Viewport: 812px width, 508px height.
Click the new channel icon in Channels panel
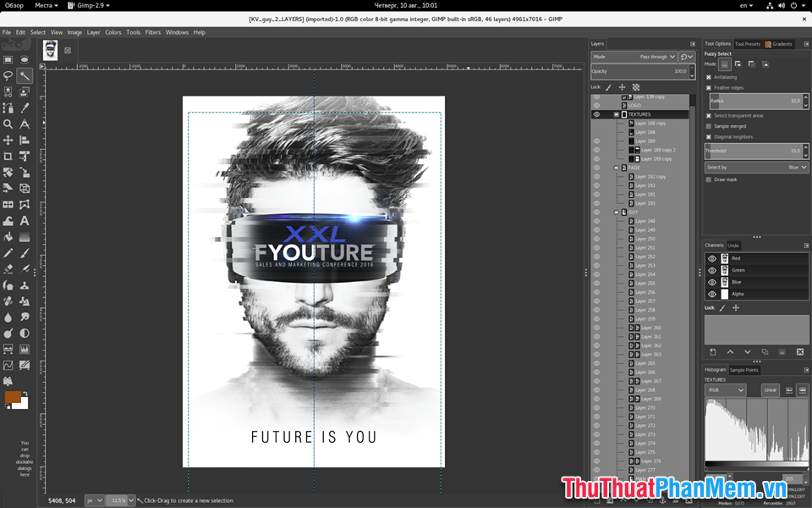(712, 351)
